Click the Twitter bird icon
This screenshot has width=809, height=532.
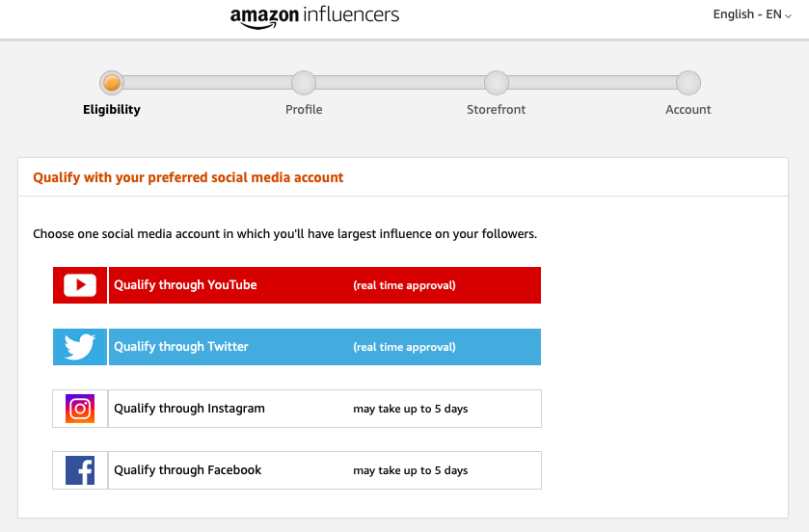click(x=80, y=347)
